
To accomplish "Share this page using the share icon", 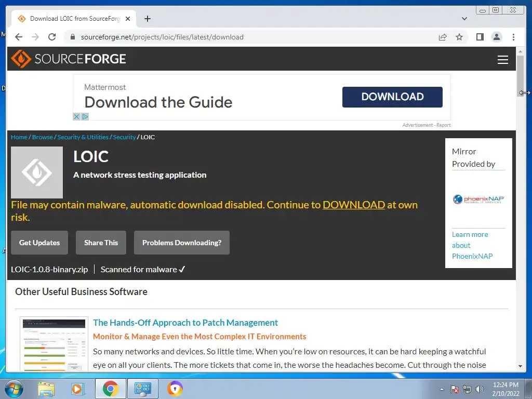I will pos(443,37).
